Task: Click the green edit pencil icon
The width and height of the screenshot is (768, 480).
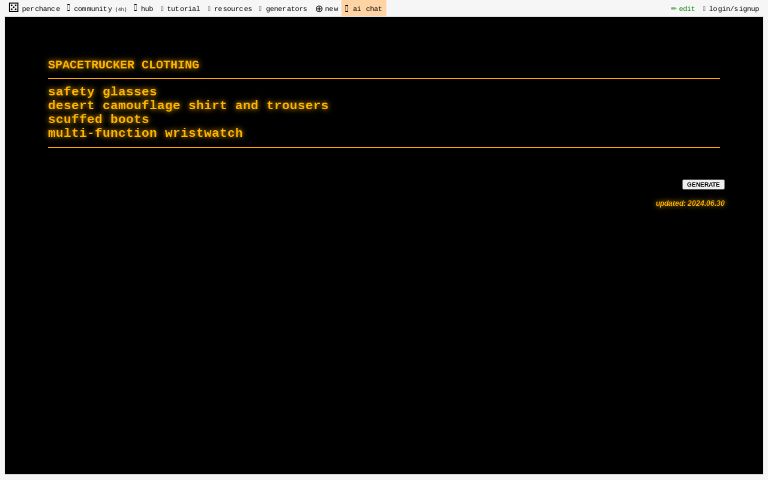Action: (674, 9)
